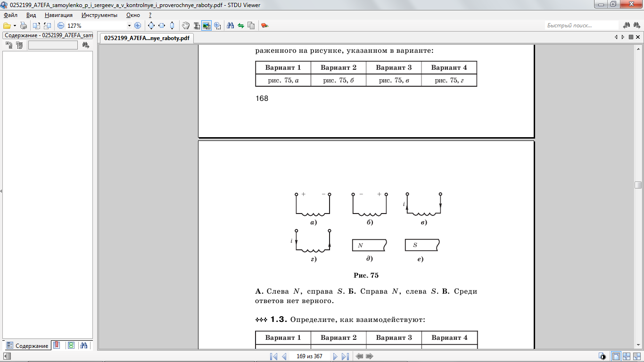Expand the recent files dropdown arrow
644x362 pixels.
[15, 25]
